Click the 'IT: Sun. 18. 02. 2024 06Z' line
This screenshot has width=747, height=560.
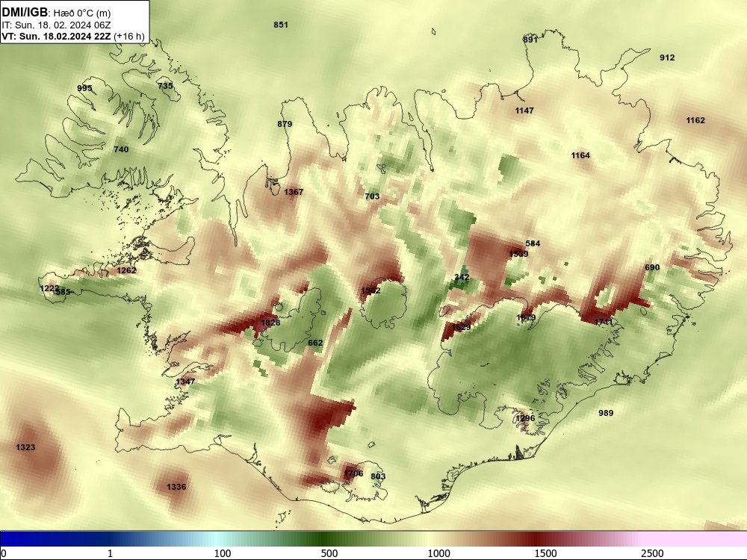56,25
